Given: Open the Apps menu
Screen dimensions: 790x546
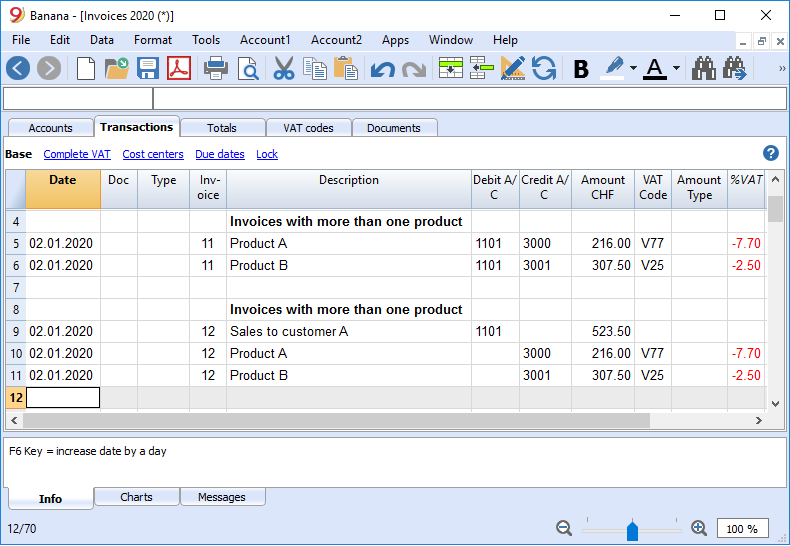Looking at the screenshot, I should (396, 40).
